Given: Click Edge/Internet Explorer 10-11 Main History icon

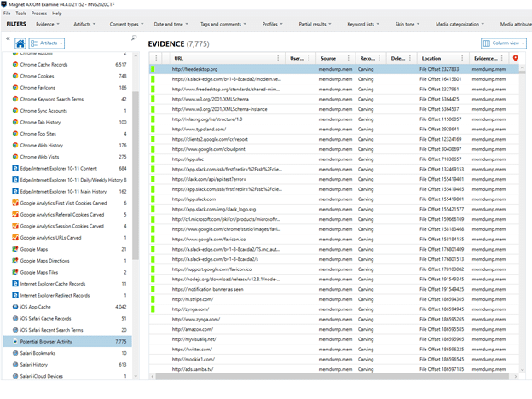Looking at the screenshot, I should pos(15,191).
